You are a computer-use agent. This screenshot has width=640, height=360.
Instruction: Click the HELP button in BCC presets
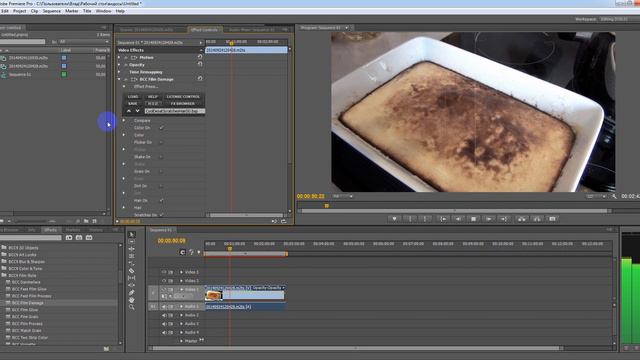tap(153, 97)
